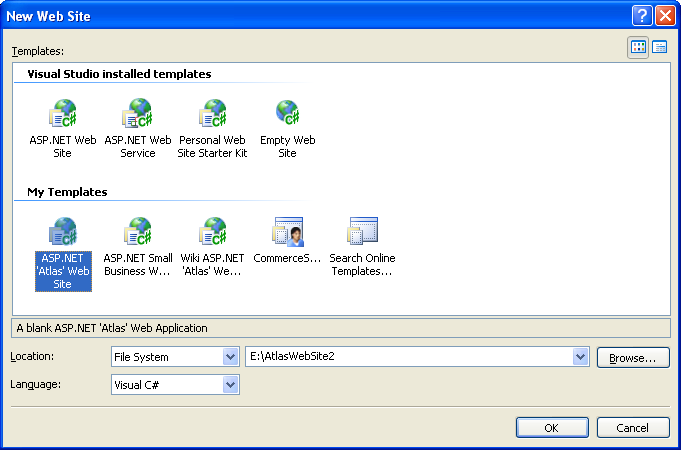Screen dimensions: 681x450
Task: Pick the Personal Web Site Starter Kit icon
Action: point(212,113)
